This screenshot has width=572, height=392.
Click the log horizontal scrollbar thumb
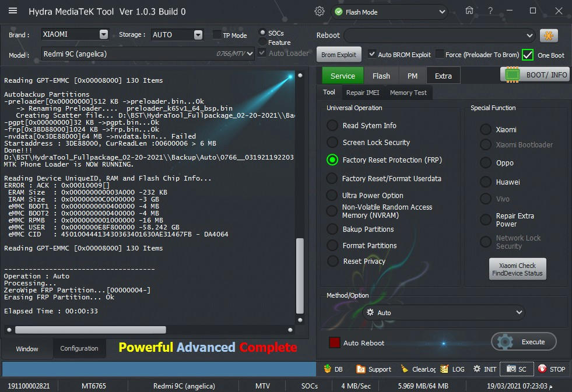tap(90, 330)
